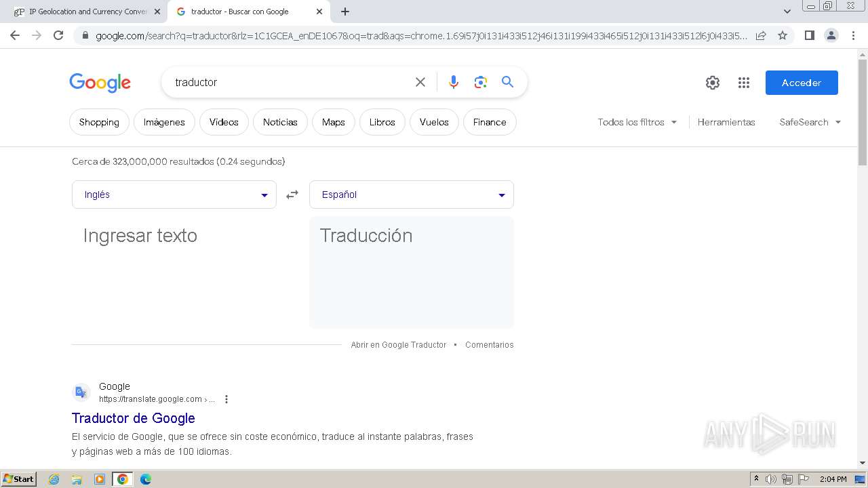The image size is (868, 488).
Task: Filter results by Videos
Action: [x=224, y=122]
